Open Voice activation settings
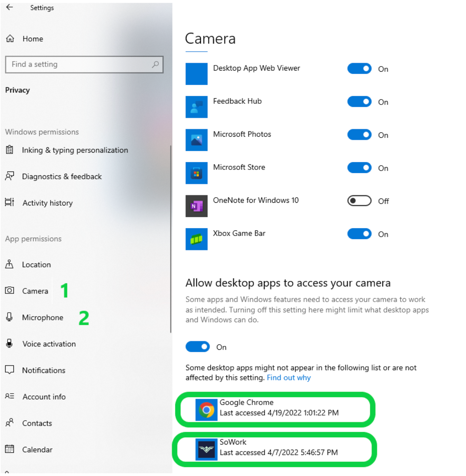The image size is (466, 476). point(49,344)
